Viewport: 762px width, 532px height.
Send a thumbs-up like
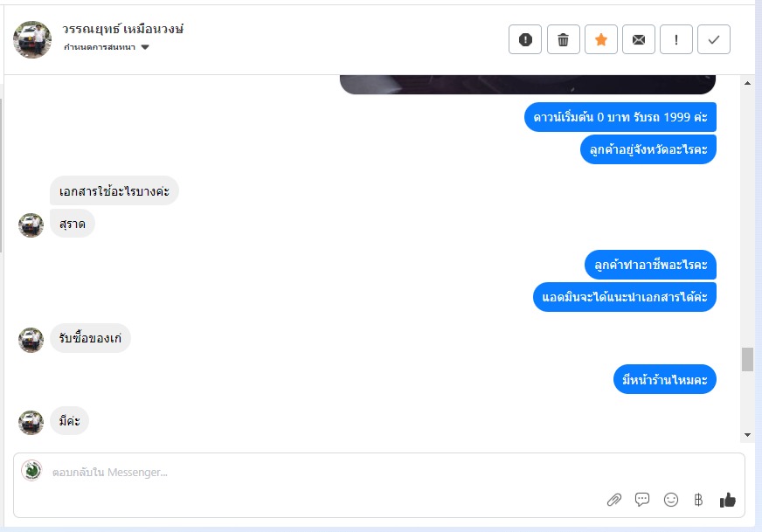click(728, 500)
